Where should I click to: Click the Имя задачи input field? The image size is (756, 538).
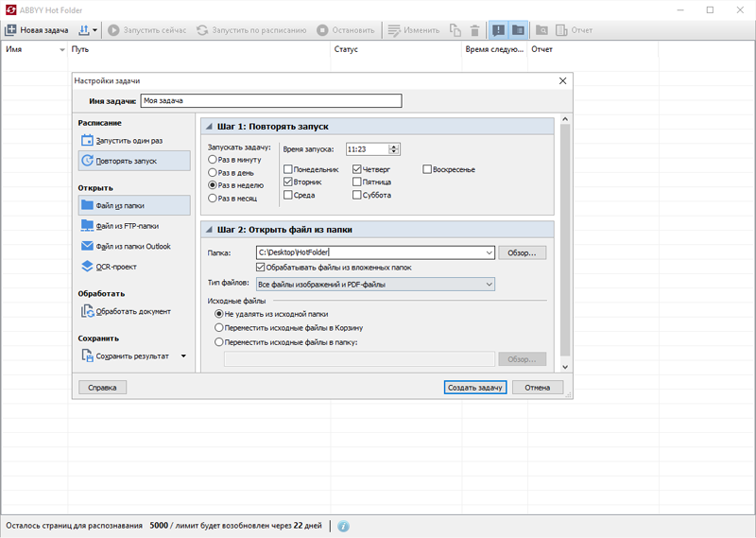271,101
